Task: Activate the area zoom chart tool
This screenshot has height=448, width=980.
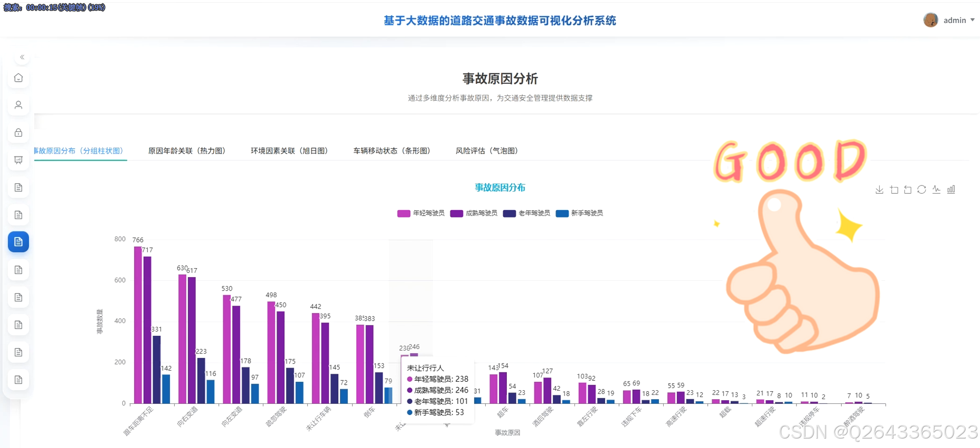Action: coord(894,190)
